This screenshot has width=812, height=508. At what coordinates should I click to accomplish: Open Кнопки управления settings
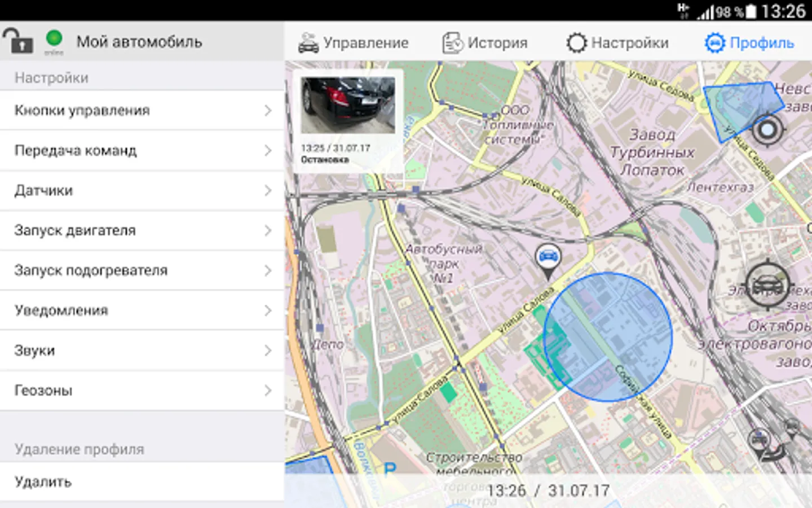coord(142,110)
